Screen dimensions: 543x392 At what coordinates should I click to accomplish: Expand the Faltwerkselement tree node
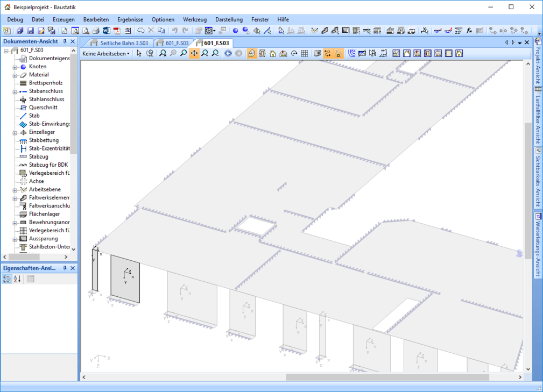[x=15, y=198]
